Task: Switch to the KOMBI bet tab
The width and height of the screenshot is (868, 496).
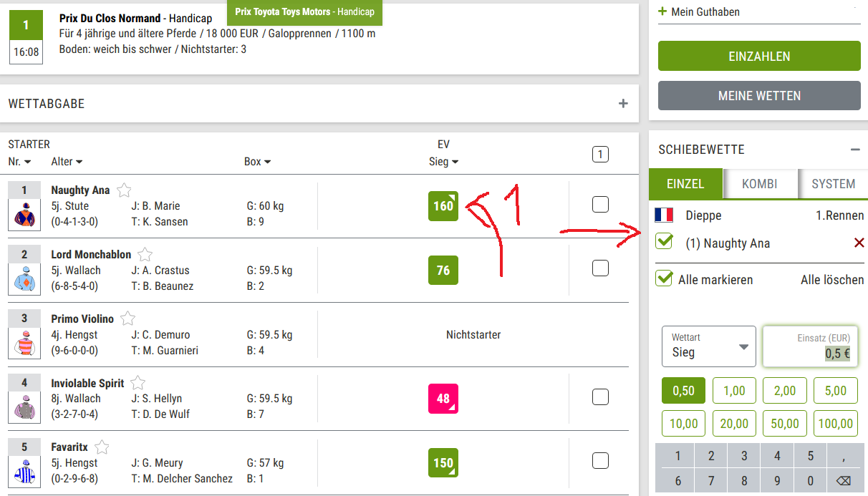Action: point(760,184)
